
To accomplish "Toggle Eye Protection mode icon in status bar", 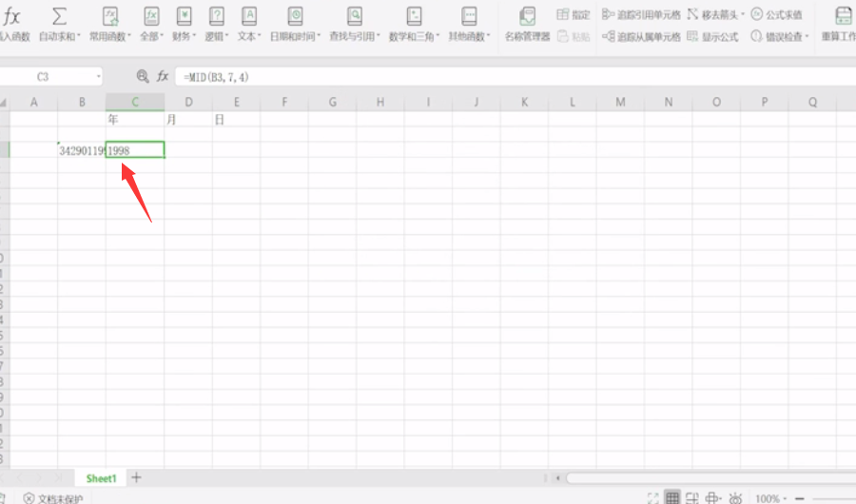I will (x=735, y=498).
